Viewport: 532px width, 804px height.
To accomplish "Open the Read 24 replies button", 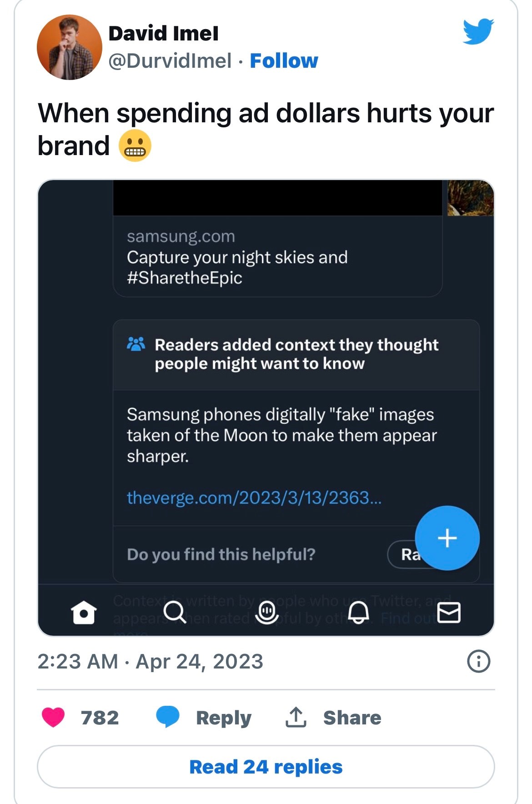I will [266, 767].
